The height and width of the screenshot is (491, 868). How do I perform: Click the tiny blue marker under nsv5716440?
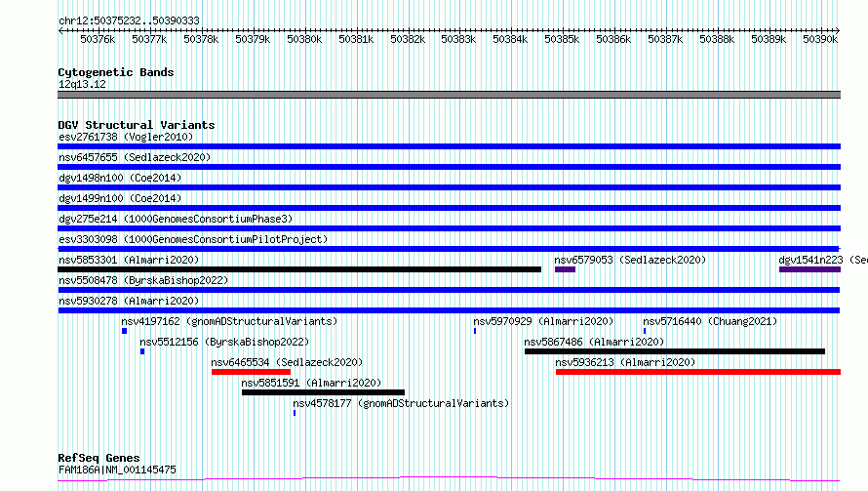click(645, 331)
